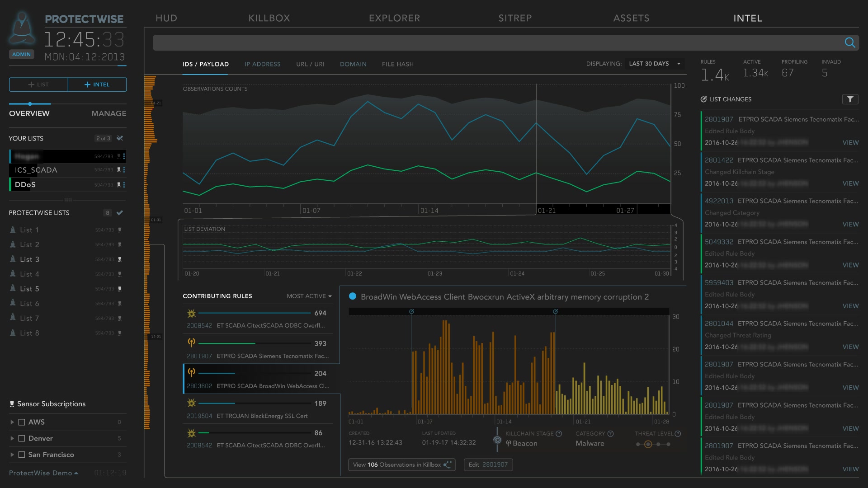This screenshot has height=488, width=868.
Task: Select ETPRO SCADA BroadWin WebAccess rule row
Action: [x=261, y=379]
